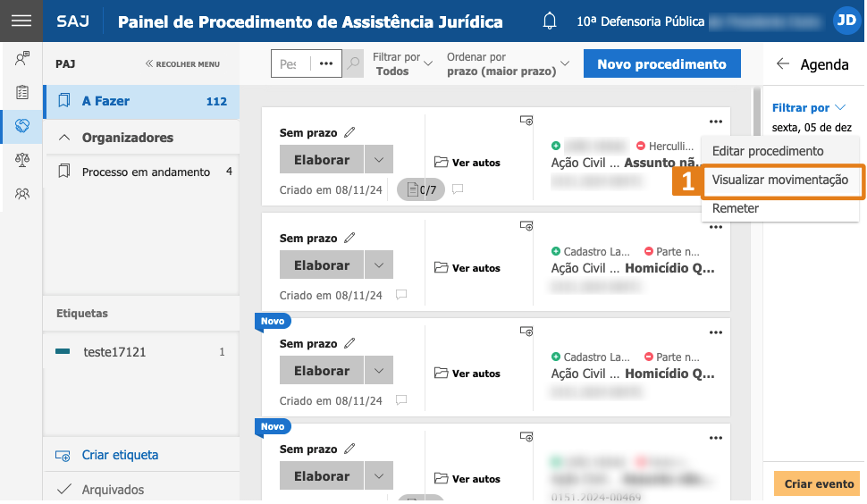Viewport: 867px width, 504px height.
Task: Click the magnifier search button
Action: [353, 63]
